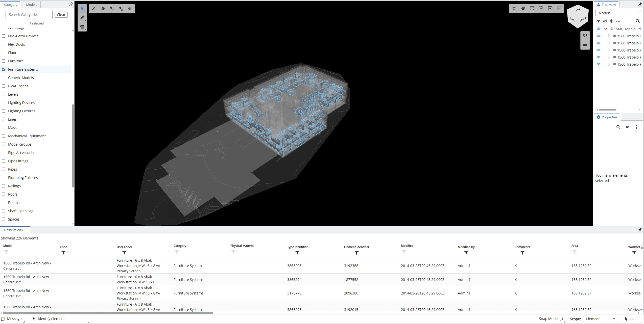The width and height of the screenshot is (644, 324).
Task: Click the Clear Selection toolbar icon
Action: [93, 8]
